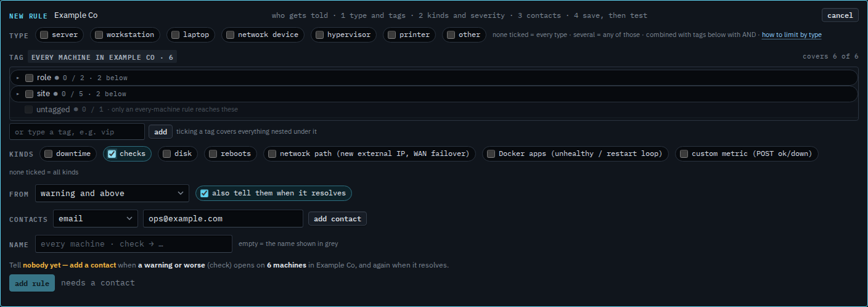Enable the network path kind
Viewport: 868px width, 307px height.
(x=272, y=154)
